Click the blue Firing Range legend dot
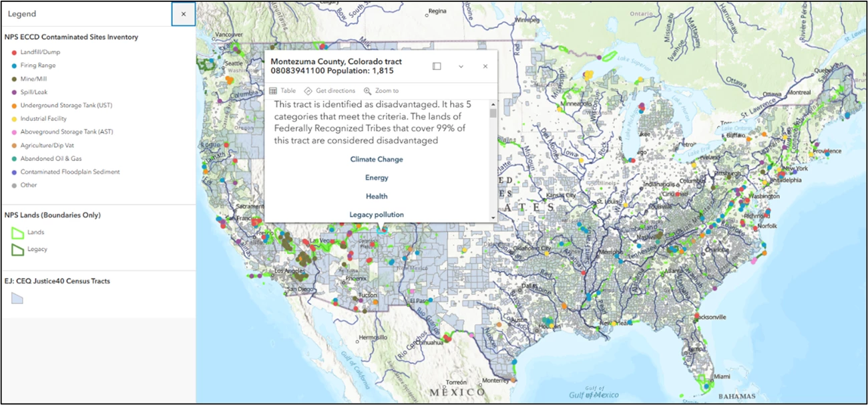868x405 pixels. [x=14, y=65]
